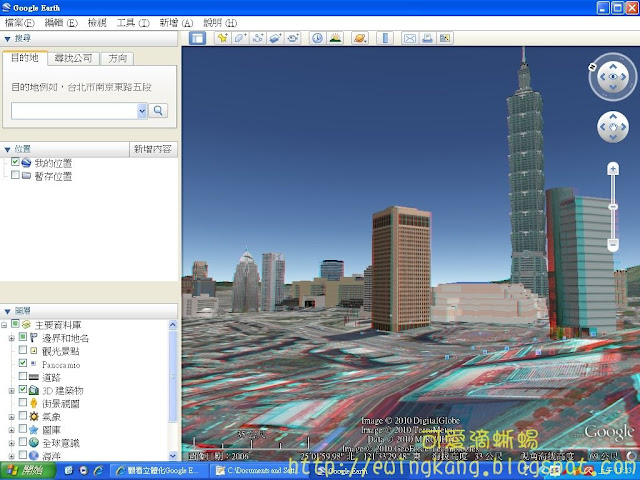
Task: Email the view with envelope icon
Action: (409, 38)
